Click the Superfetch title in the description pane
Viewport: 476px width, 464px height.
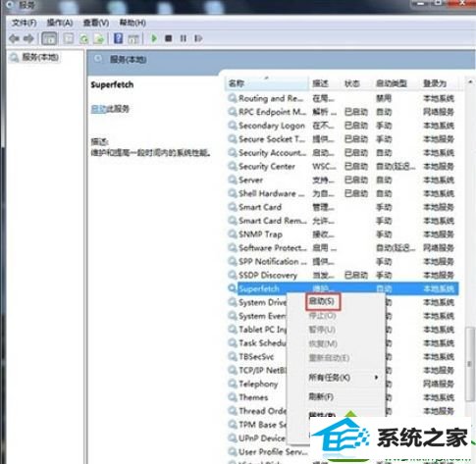(x=112, y=85)
